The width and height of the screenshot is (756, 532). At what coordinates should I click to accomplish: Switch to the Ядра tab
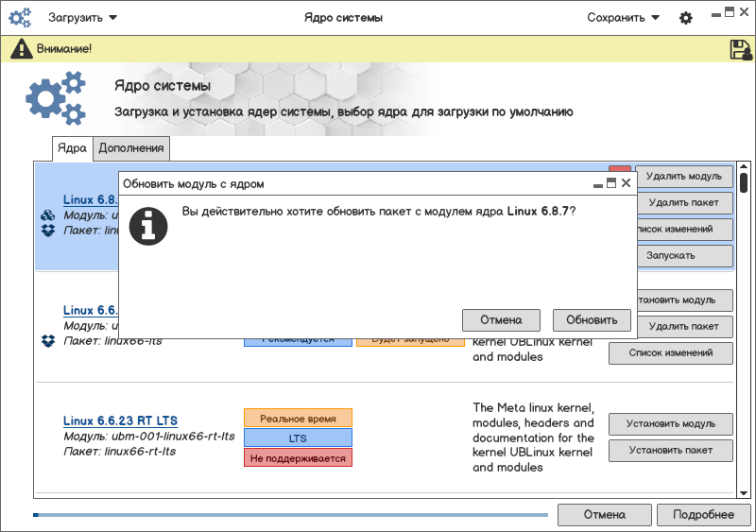(x=73, y=148)
